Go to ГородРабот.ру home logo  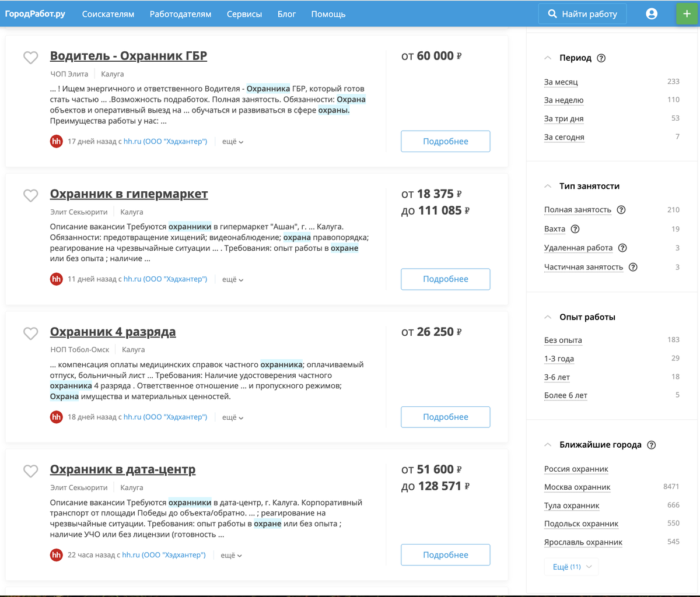35,14
